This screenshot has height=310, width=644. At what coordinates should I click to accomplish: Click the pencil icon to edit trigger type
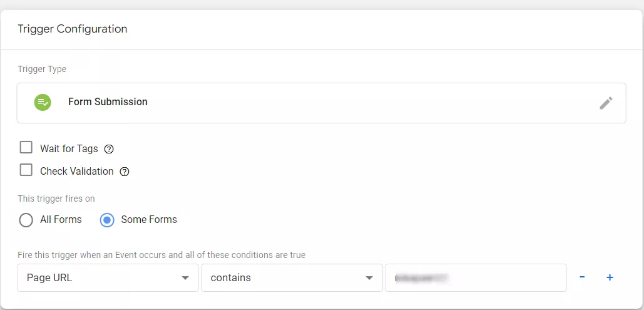[x=606, y=103]
